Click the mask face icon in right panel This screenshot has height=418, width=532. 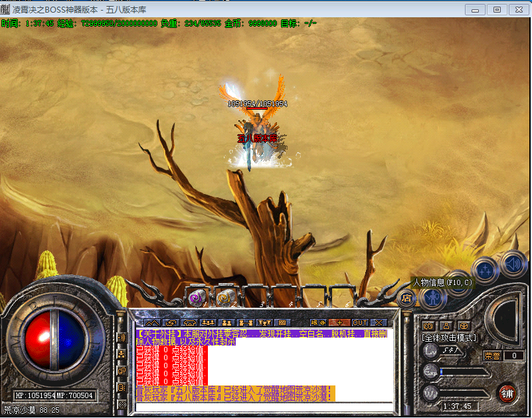click(464, 326)
